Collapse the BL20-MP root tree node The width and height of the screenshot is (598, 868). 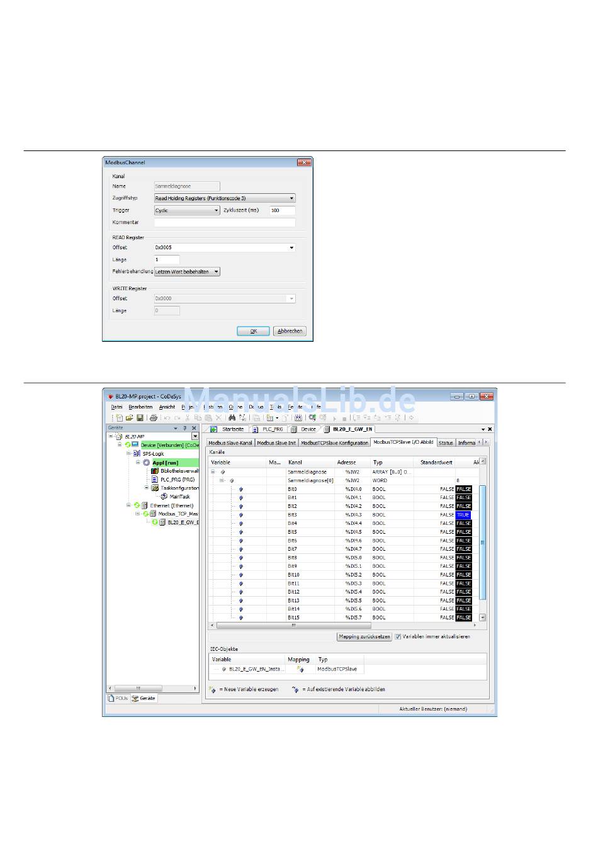tap(111, 436)
